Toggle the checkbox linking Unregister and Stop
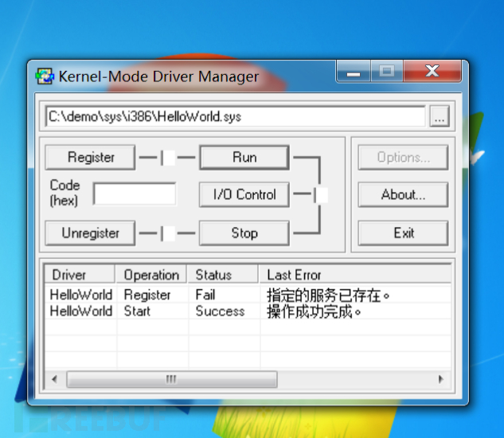Screen dimensions: 504x438 pos(168,233)
